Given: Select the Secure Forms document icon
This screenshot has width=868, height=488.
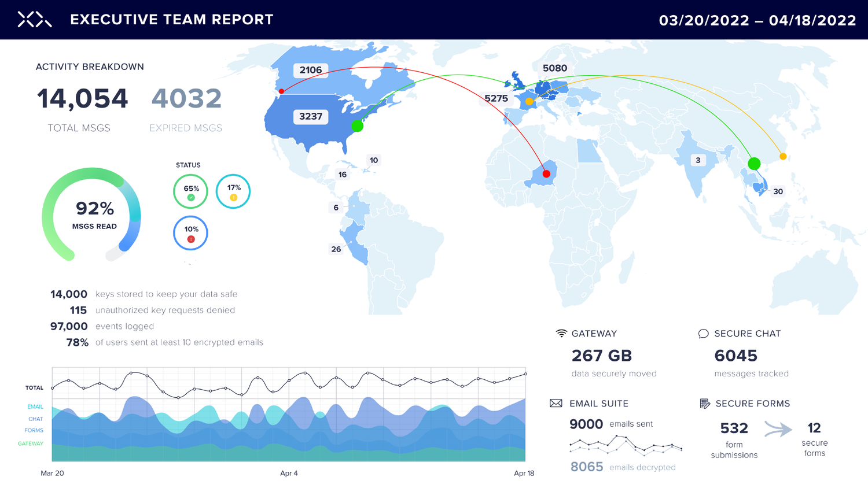Looking at the screenshot, I should point(704,403).
